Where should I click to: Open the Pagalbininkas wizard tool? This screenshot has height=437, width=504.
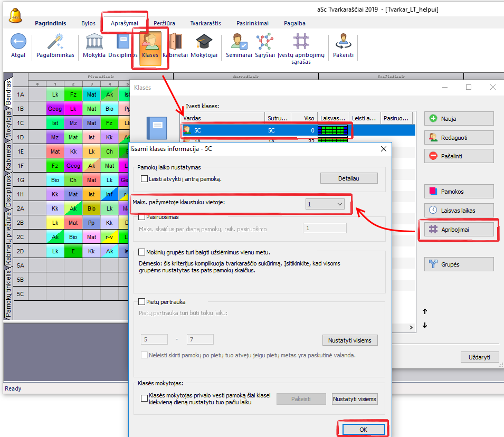55,42
